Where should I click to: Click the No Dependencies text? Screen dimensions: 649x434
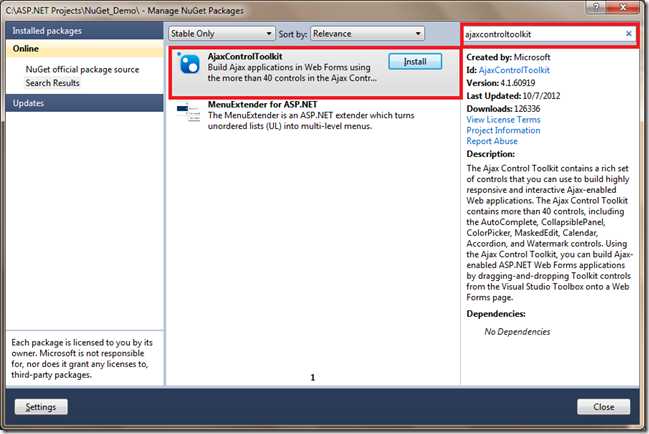pos(517,332)
